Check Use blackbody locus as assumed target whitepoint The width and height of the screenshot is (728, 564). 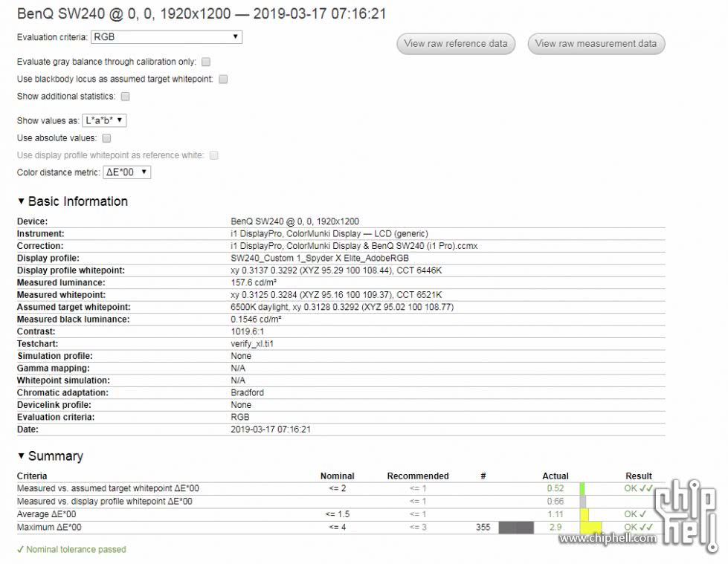click(223, 79)
